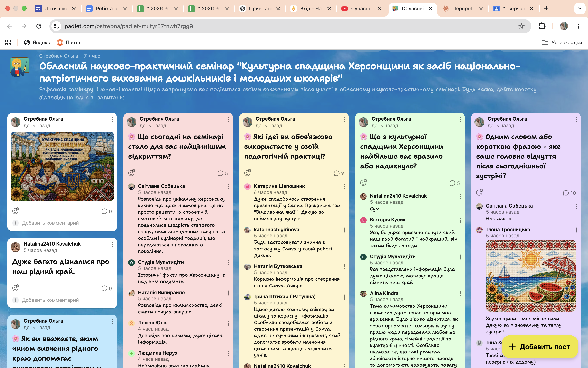The image size is (588, 368).
Task: Open the Chrome three-dot menu
Action: pos(579,26)
